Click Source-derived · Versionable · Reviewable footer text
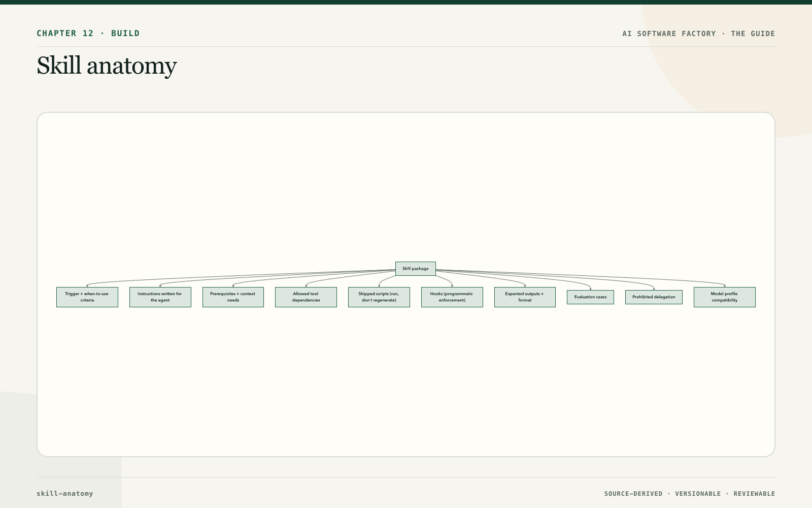This screenshot has width=812, height=508. 690,494
